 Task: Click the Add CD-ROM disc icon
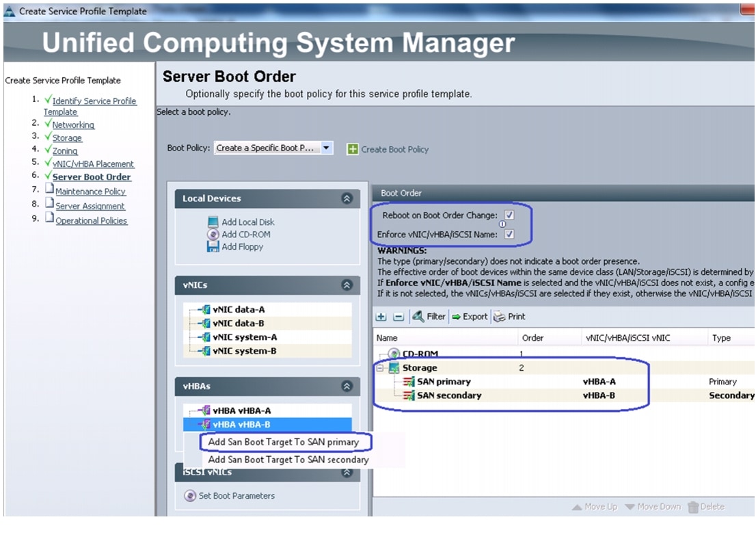pos(213,235)
